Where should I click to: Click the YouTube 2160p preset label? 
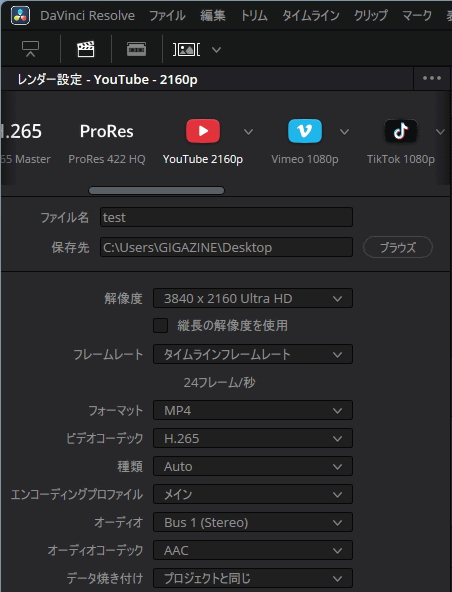203,159
